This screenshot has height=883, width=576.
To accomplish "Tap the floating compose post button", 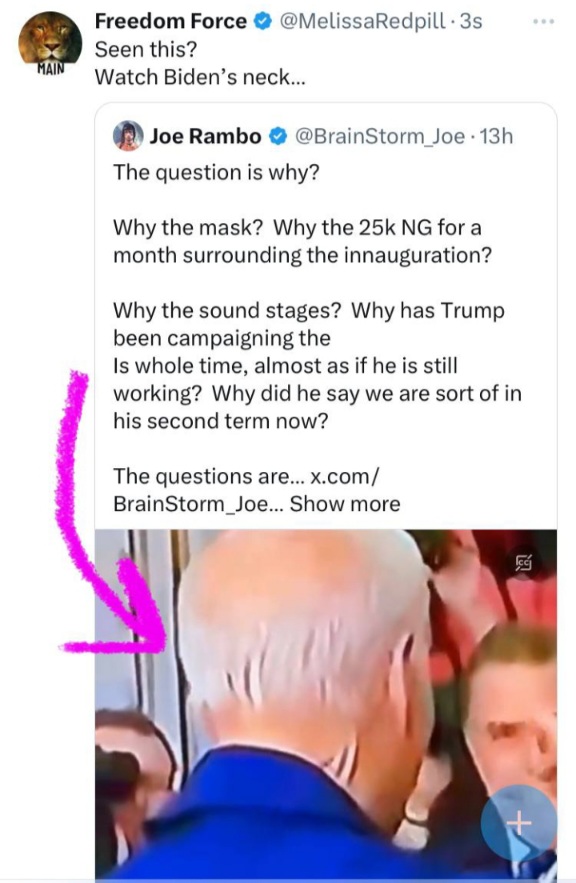I will pos(519,823).
